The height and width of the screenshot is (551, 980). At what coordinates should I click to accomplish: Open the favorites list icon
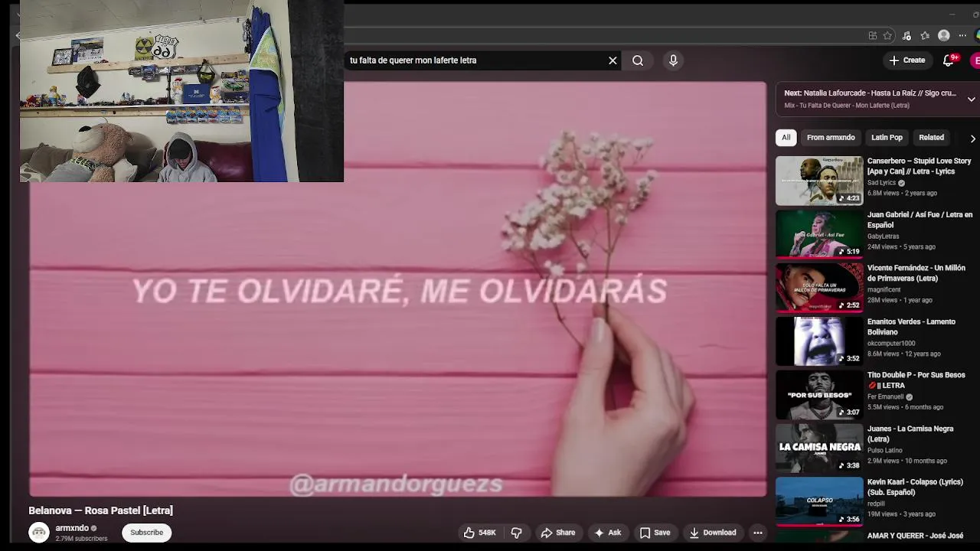tap(925, 36)
